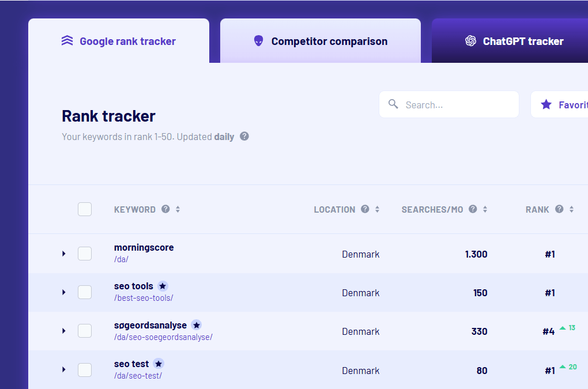Screen dimensions: 588x389
Task: Check the select-all checkbox in the table header
Action: tap(84, 209)
